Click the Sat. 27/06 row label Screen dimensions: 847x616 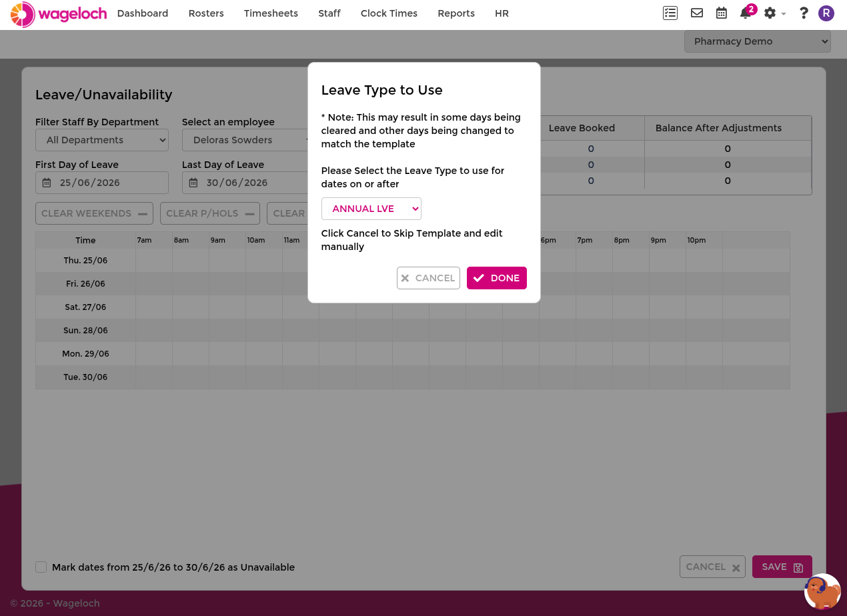pyautogui.click(x=85, y=307)
